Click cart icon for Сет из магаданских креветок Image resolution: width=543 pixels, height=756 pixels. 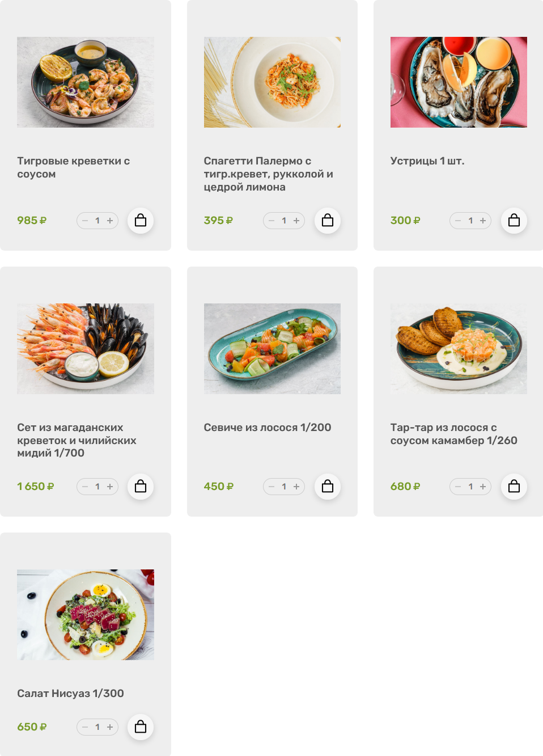coord(141,487)
